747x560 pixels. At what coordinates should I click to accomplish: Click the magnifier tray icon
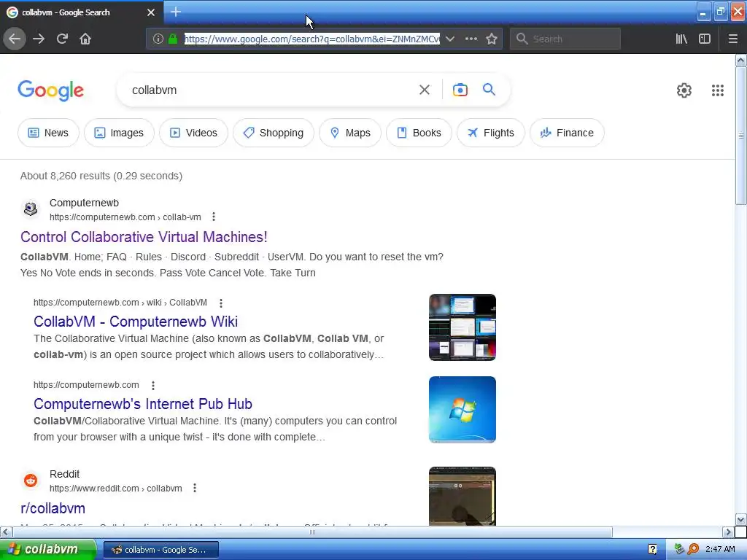click(693, 550)
